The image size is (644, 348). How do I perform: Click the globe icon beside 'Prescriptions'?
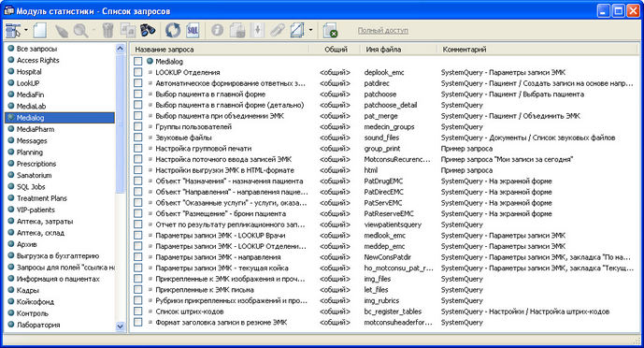pos(11,163)
